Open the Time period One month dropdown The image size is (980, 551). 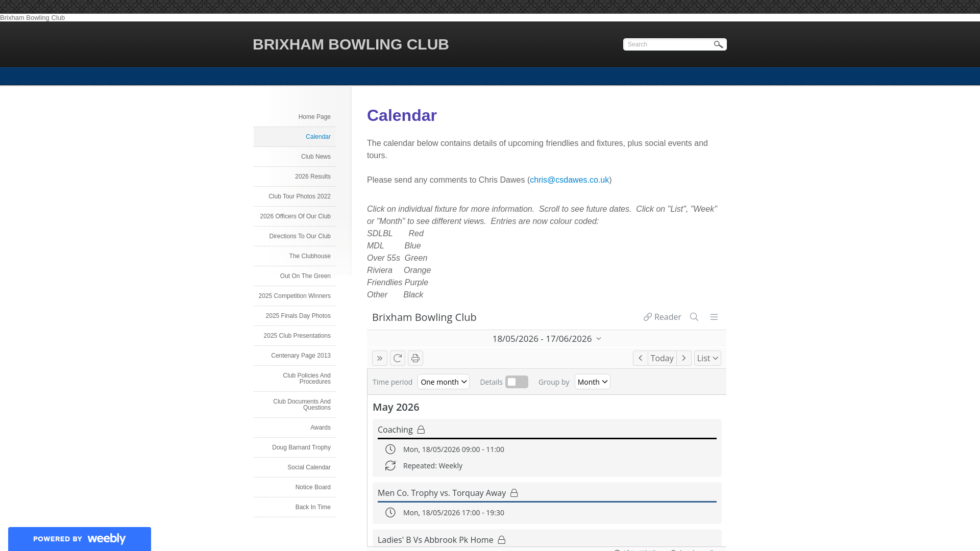click(x=444, y=382)
